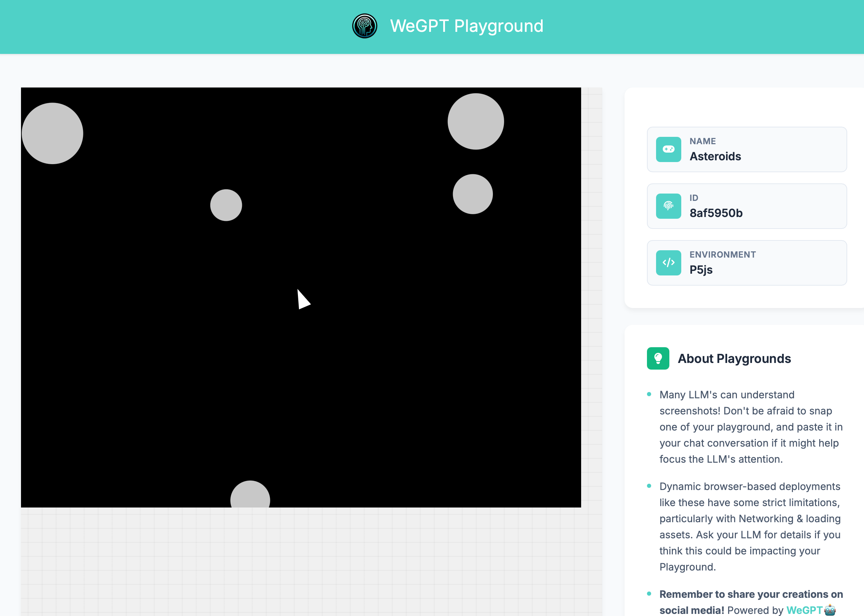The image size is (864, 616).
Task: Click the robot emoji after WeGPT
Action: 830,610
